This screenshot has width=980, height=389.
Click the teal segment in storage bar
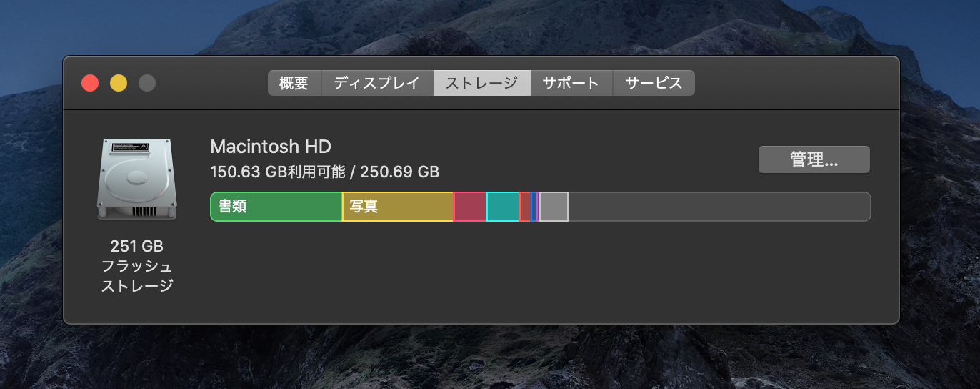(503, 207)
